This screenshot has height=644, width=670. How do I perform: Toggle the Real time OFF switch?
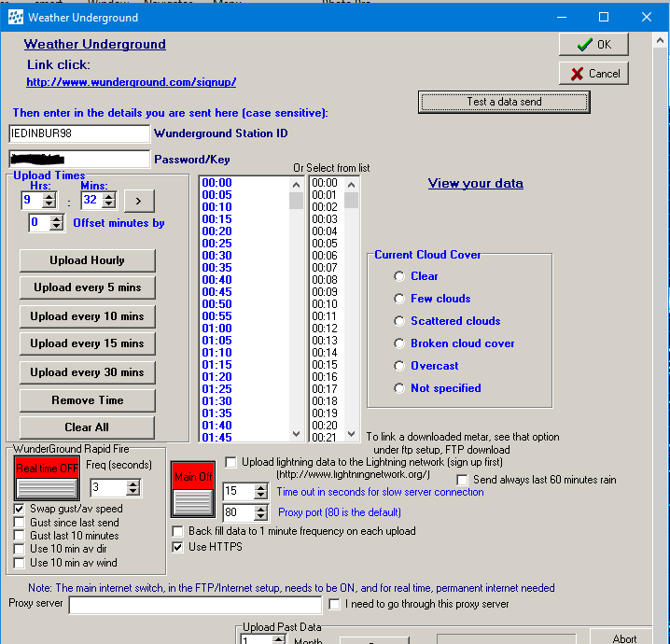[x=47, y=479]
